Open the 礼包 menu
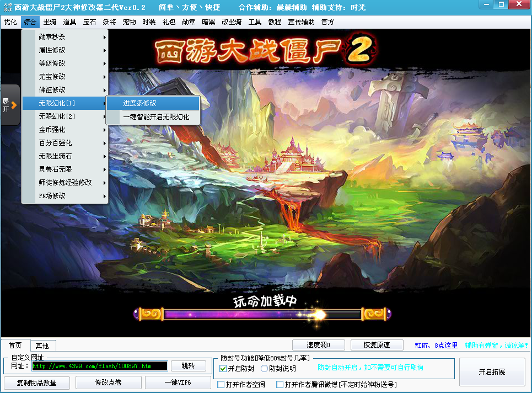Image resolution: width=532 pixels, height=393 pixels. [x=169, y=22]
